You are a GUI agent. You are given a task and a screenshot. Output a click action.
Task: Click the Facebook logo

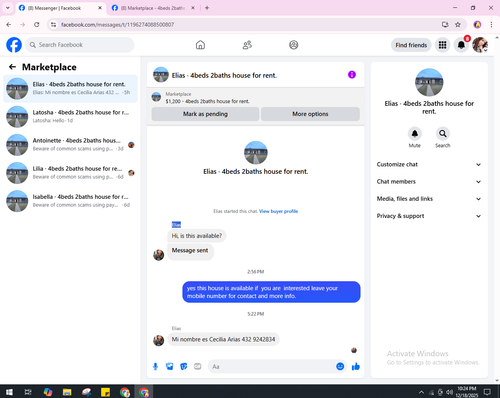click(x=14, y=45)
